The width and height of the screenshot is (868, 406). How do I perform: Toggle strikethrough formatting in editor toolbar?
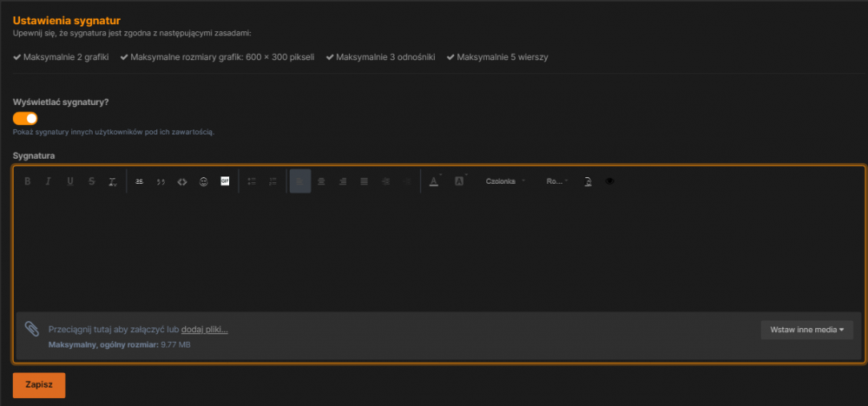91,181
